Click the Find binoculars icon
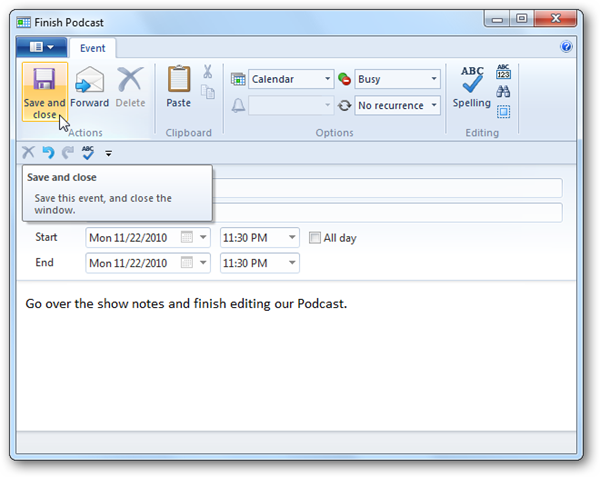The image size is (600, 477). click(503, 92)
